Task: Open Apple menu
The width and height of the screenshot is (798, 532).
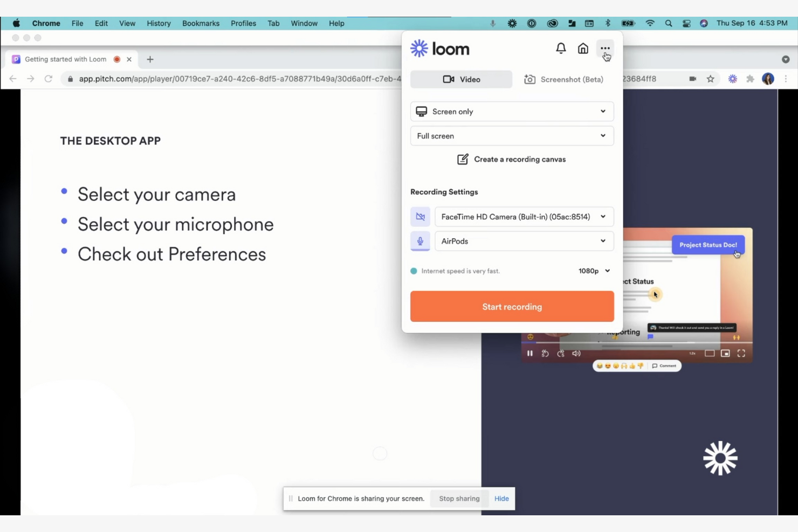Action: [x=16, y=23]
